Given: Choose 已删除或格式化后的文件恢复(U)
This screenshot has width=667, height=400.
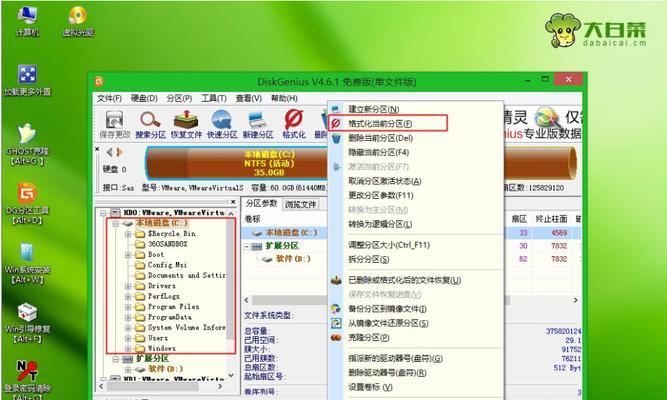Looking at the screenshot, I should (415, 280).
